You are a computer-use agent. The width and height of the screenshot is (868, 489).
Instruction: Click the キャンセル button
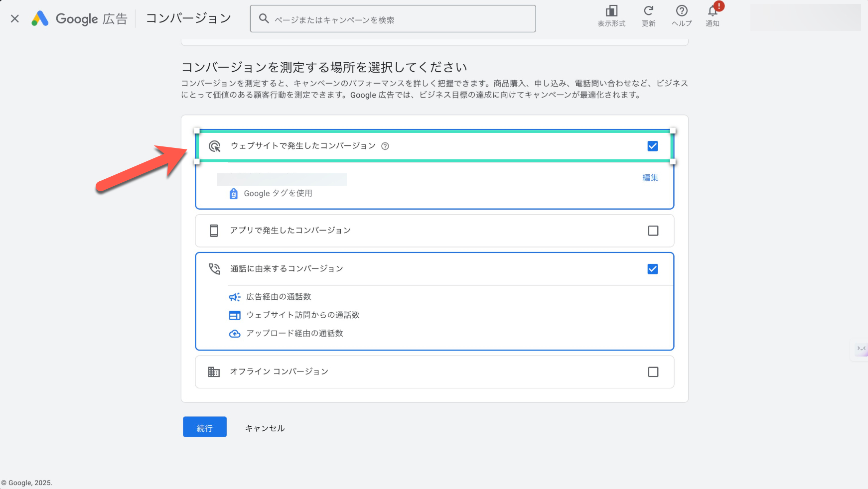[x=265, y=428]
